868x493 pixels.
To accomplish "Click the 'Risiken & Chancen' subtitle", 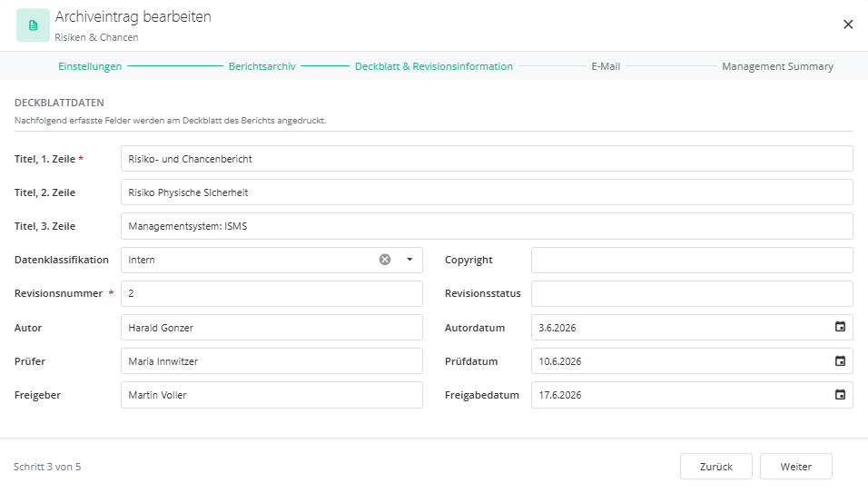I will (96, 37).
